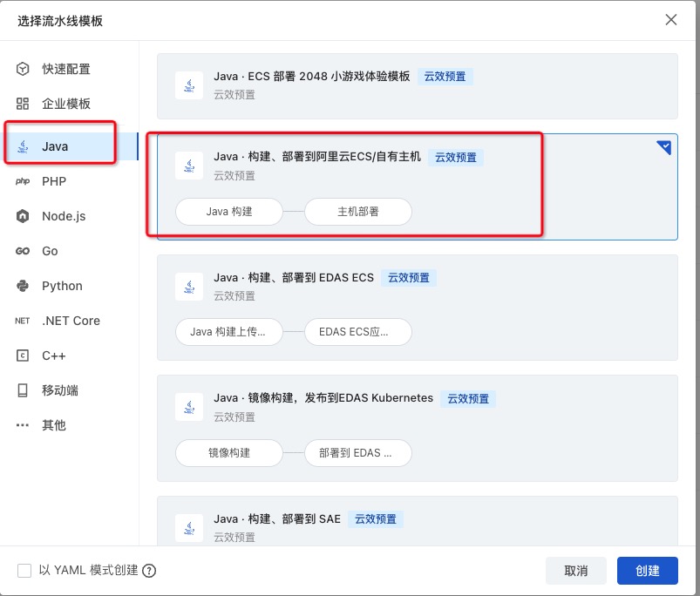Screen dimensions: 700x596
Task: Select Java · 构建、部署到阿里云ECS/自有主机 title
Action: coord(317,157)
